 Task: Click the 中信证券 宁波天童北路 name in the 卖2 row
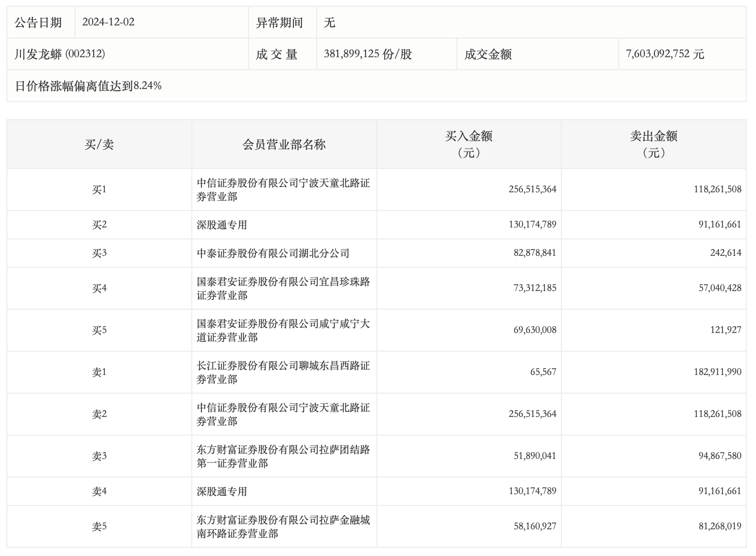[283, 414]
